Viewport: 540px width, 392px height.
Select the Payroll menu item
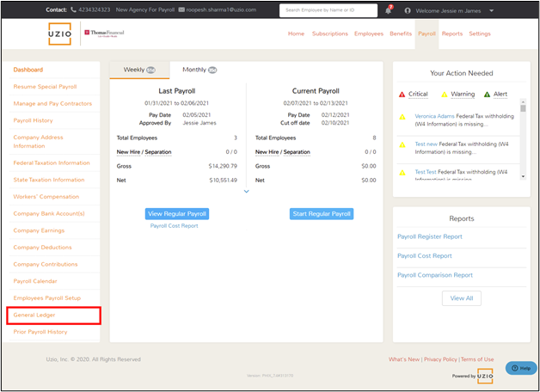click(427, 34)
